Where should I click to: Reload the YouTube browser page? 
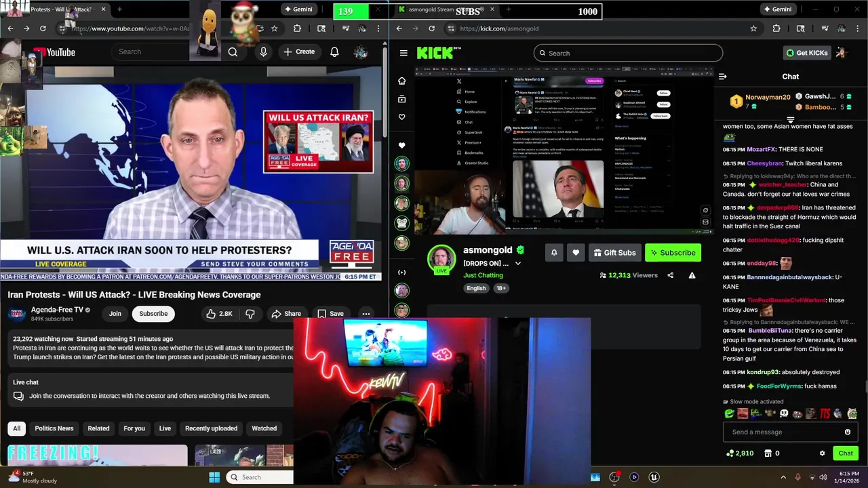[43, 28]
